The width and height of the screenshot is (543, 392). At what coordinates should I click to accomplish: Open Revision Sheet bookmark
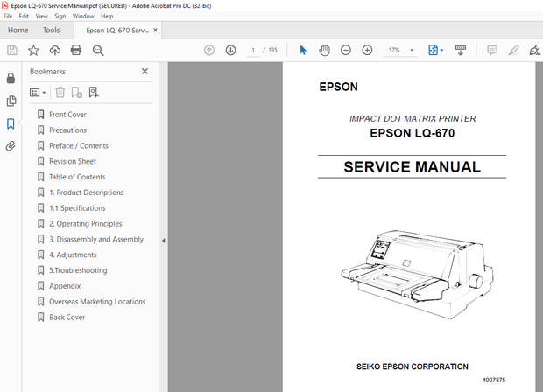tap(73, 161)
